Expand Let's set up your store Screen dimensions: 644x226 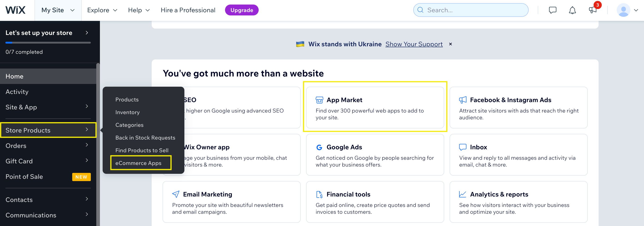(x=87, y=33)
